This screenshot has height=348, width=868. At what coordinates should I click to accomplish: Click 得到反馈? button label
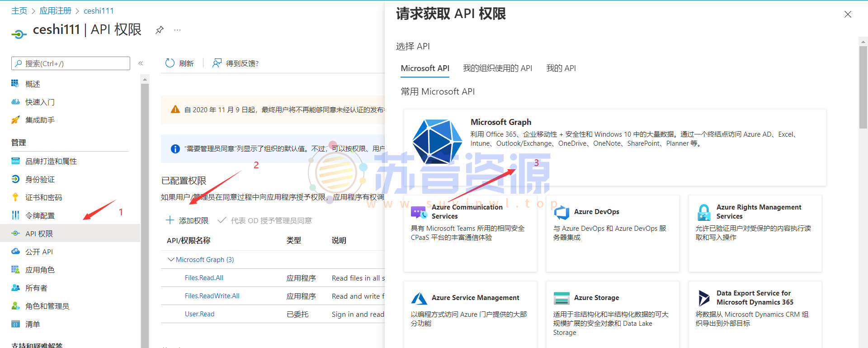click(x=242, y=63)
